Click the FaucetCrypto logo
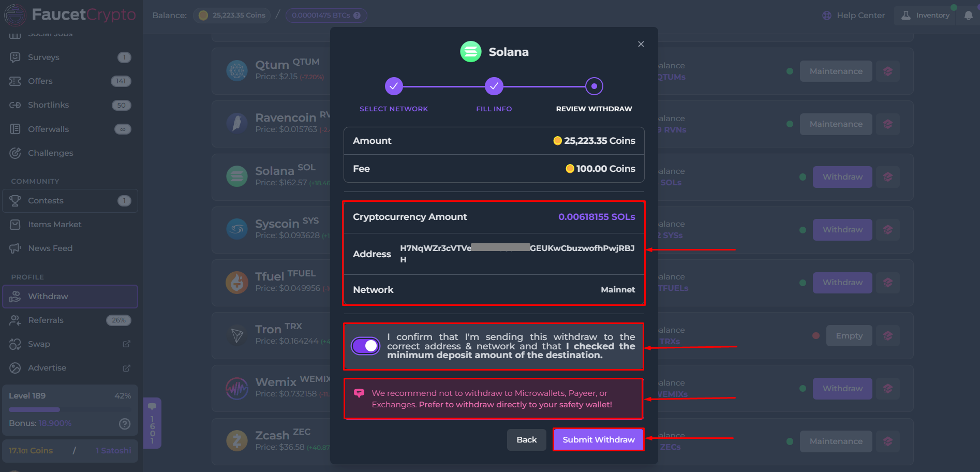Viewport: 980px width, 472px height. coord(70,14)
